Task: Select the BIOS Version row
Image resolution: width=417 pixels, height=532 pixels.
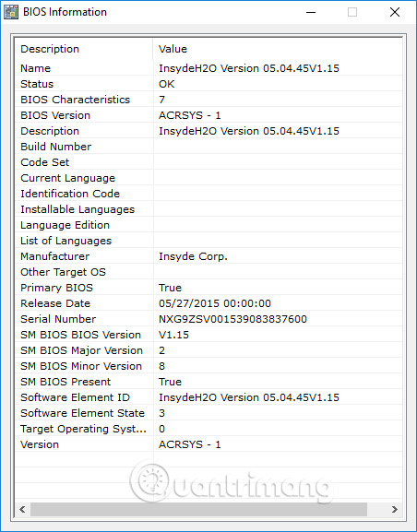Action: click(x=208, y=115)
